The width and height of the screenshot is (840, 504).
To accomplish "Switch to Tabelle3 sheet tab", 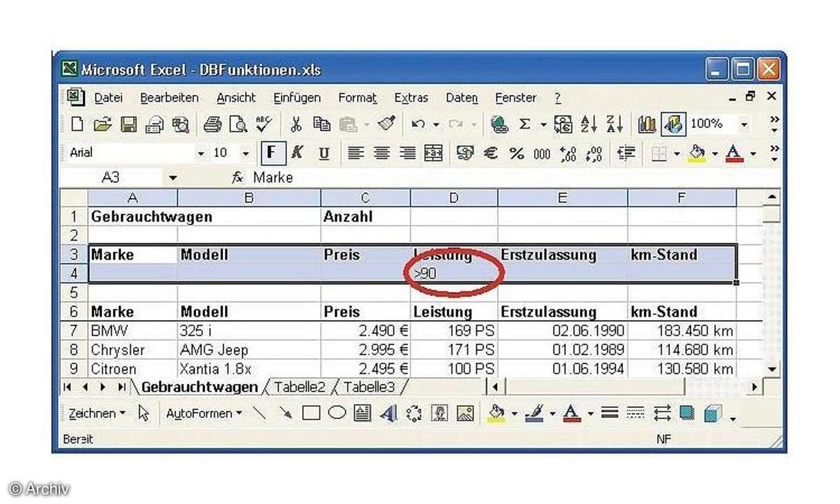I will (369, 387).
